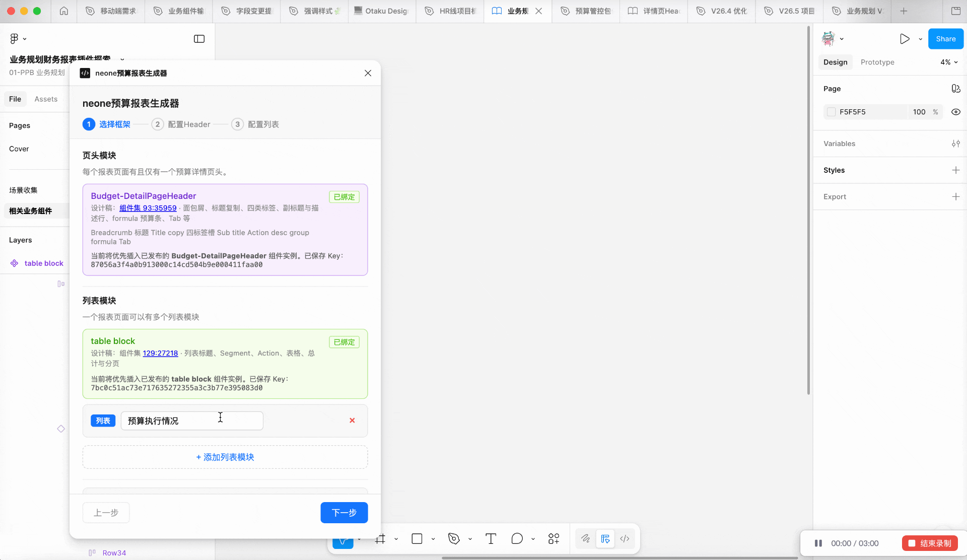
Task: Switch to Design mode in toolbar
Action: (x=605, y=539)
